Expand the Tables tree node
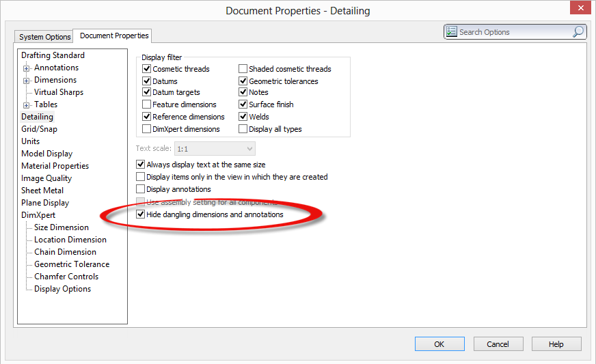The height and width of the screenshot is (364, 596). click(x=26, y=105)
